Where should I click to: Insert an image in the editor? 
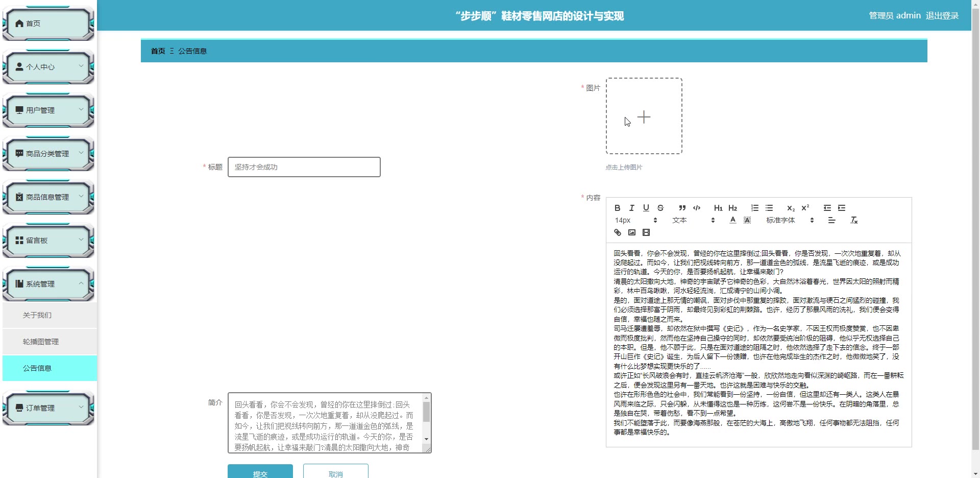click(631, 232)
